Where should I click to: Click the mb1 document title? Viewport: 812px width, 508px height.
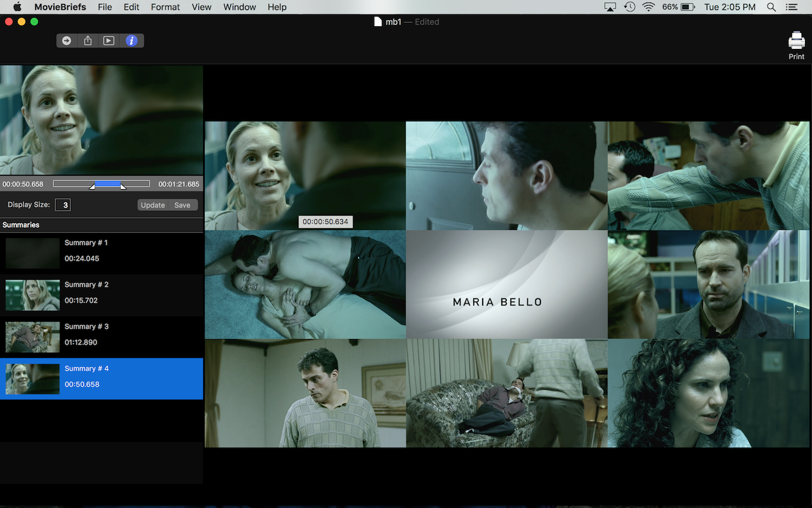tap(393, 22)
